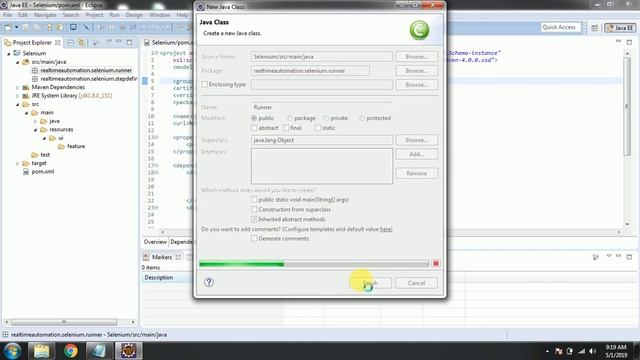The height and width of the screenshot is (360, 640).
Task: Check the final modifier checkbox
Action: (x=286, y=128)
